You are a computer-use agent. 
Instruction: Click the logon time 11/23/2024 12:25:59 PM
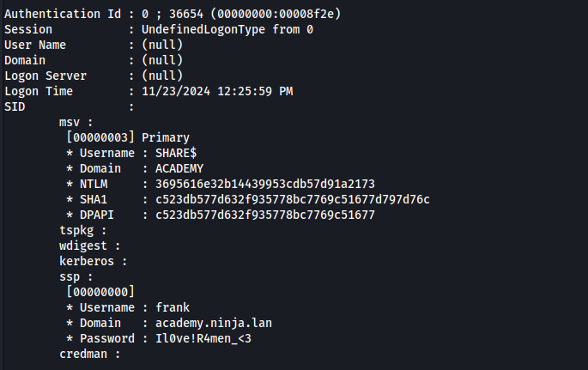(205, 91)
